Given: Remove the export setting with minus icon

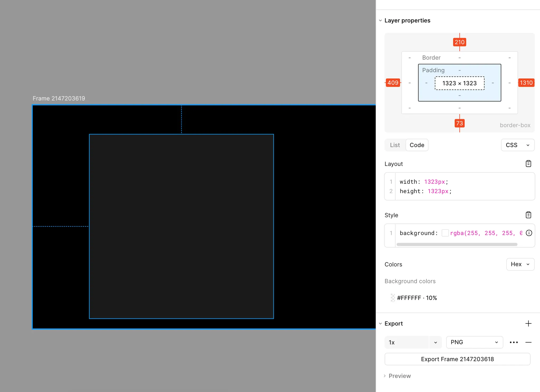Looking at the screenshot, I should pos(528,342).
